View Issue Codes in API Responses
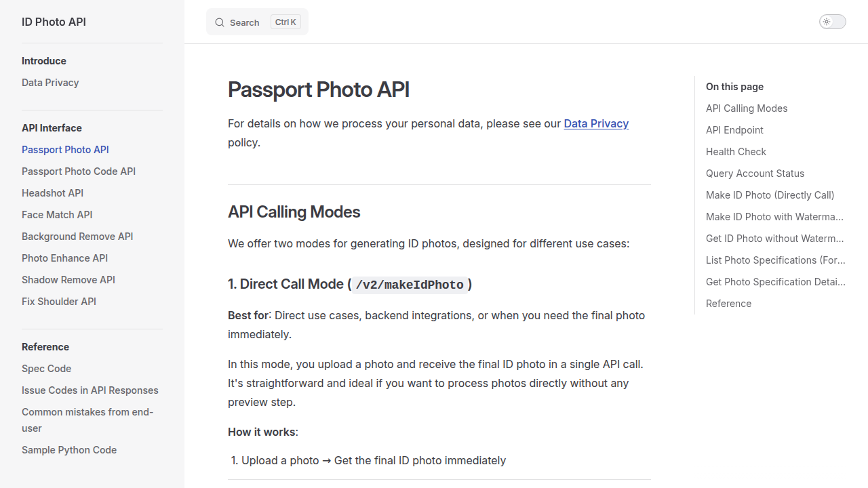The height and width of the screenshot is (488, 868). [x=90, y=390]
